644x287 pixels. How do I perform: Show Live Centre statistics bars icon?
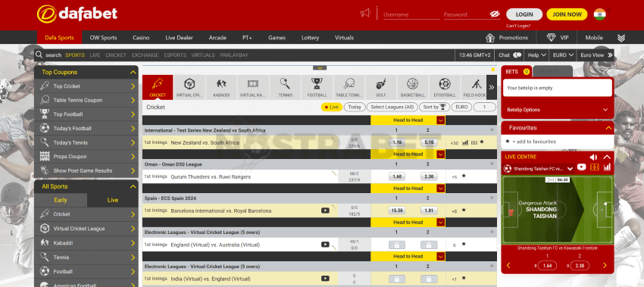(x=607, y=167)
